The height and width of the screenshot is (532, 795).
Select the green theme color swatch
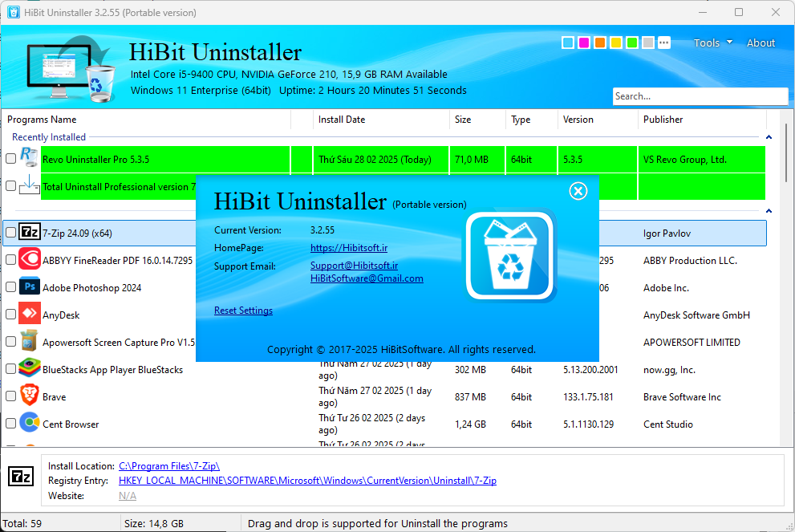pyautogui.click(x=632, y=43)
